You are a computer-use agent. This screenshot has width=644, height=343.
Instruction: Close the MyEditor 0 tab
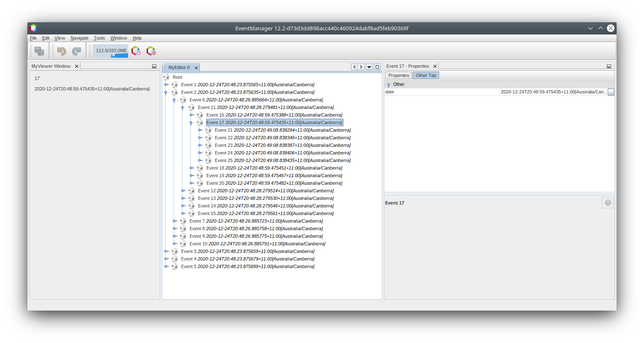click(x=196, y=68)
